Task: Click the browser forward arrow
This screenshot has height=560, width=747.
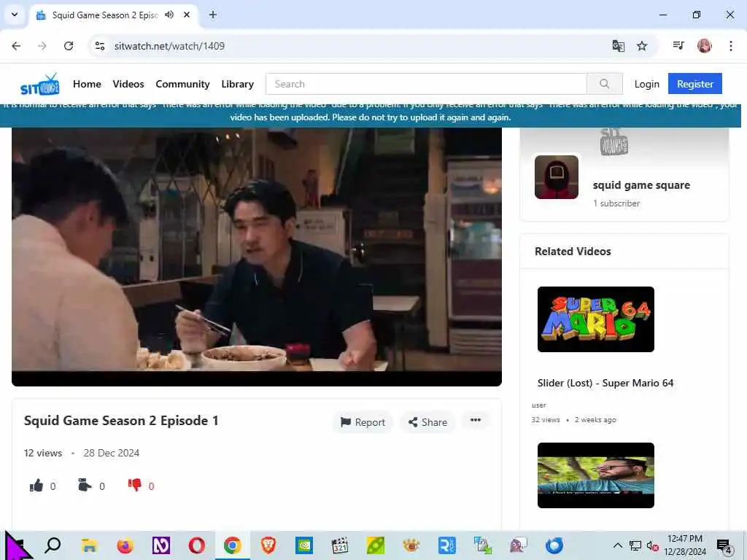Action: click(42, 46)
